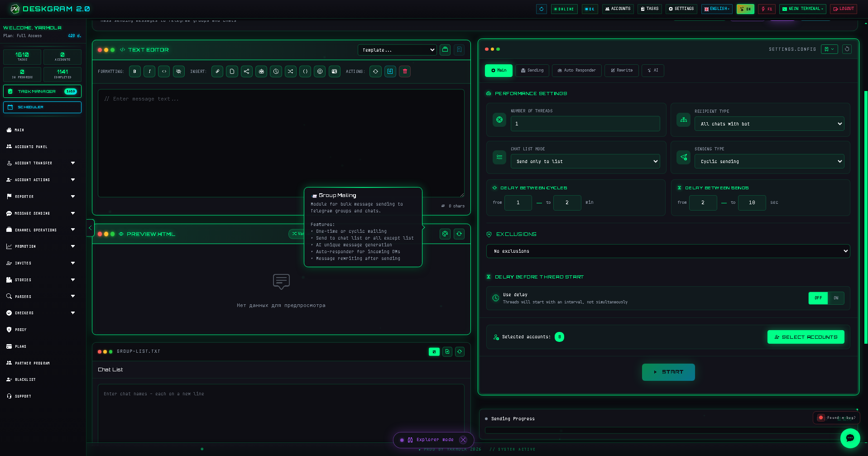Toggle the yellow-green ON sparkle button in top bar

click(x=745, y=9)
